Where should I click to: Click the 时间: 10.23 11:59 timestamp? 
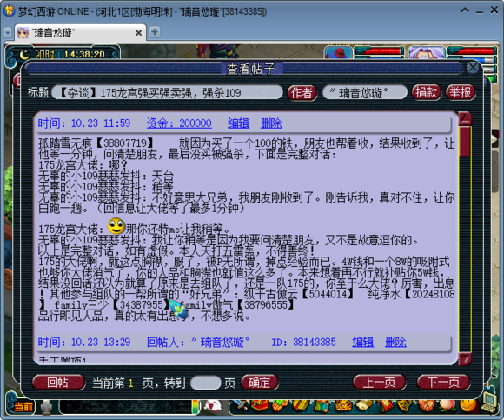coord(84,123)
